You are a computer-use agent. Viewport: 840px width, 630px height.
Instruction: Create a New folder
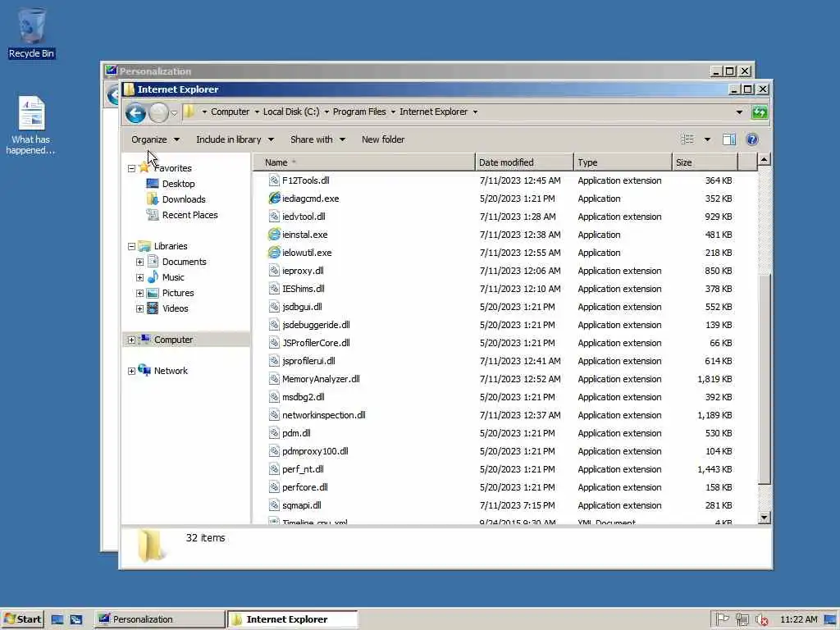[383, 139]
